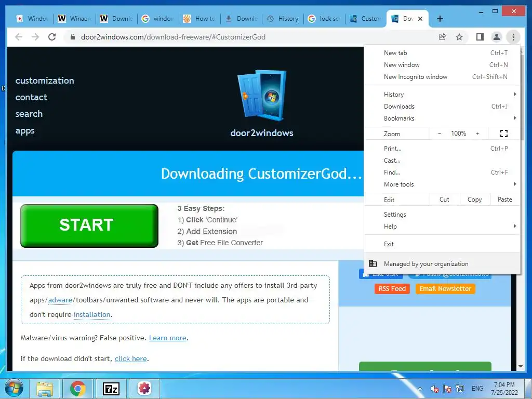Screen dimensions: 532x399
Task: Close the active Dow tab
Action: pyautogui.click(x=420, y=19)
